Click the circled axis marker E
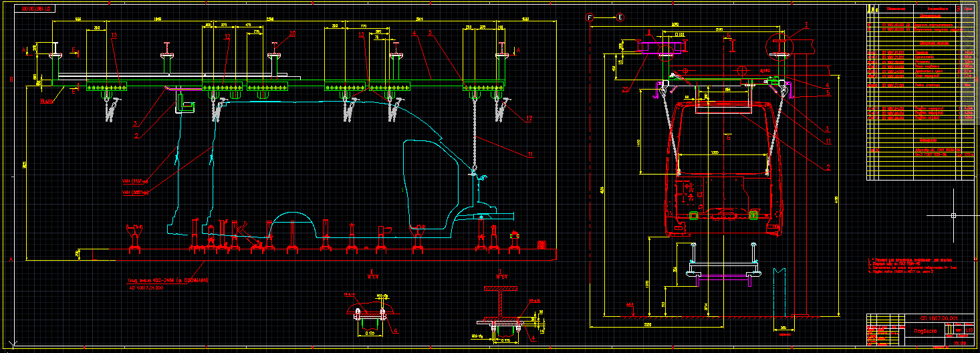The image size is (980, 353). click(620, 17)
